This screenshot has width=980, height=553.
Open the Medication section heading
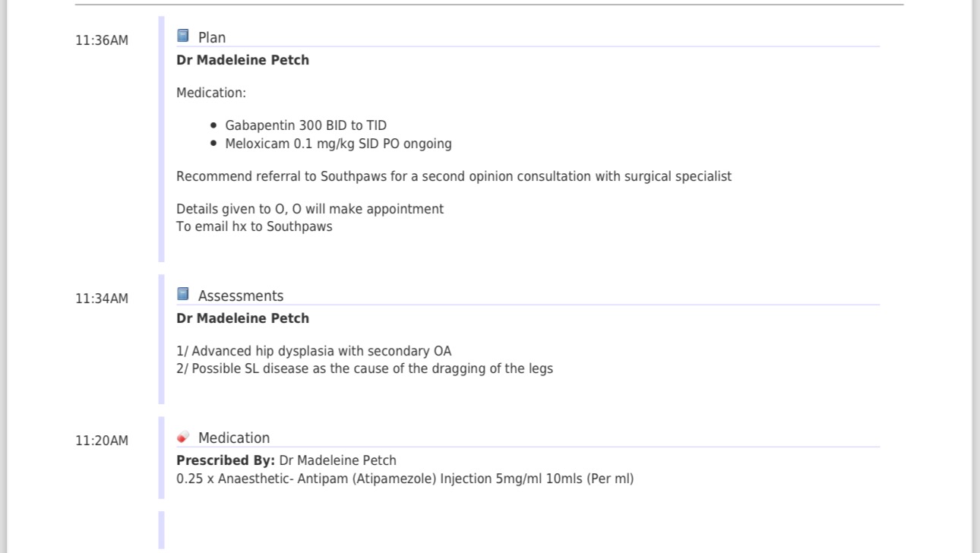pyautogui.click(x=234, y=438)
